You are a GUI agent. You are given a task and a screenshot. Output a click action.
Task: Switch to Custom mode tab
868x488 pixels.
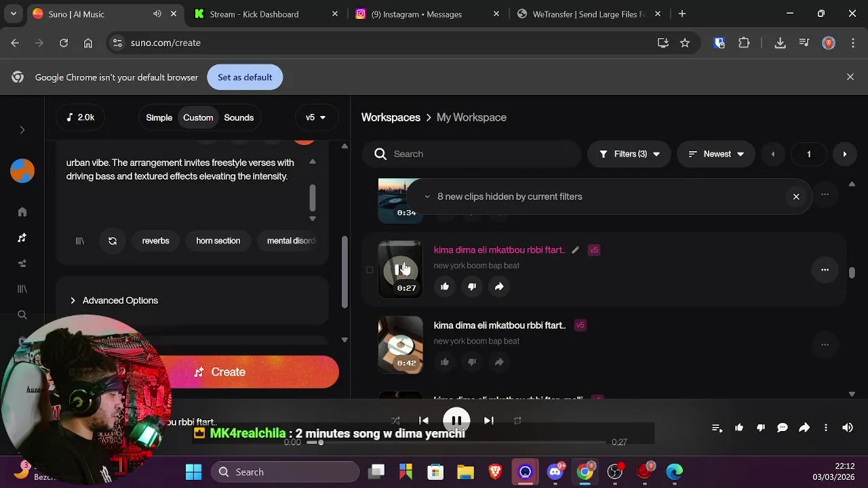198,117
